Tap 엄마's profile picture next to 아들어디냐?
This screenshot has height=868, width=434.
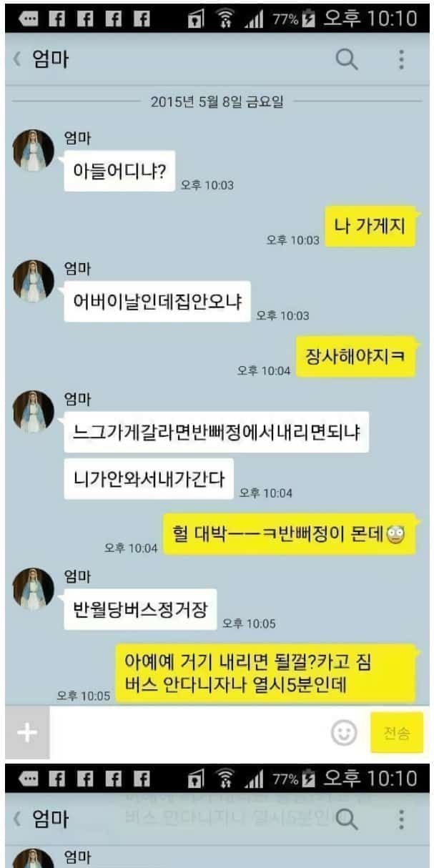pos(34,150)
